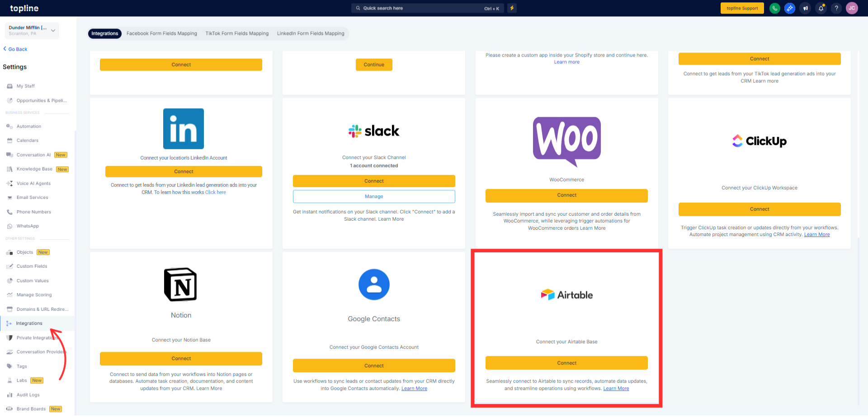Click the lightning bolt icon beside search
This screenshot has height=417, width=868.
[x=512, y=8]
